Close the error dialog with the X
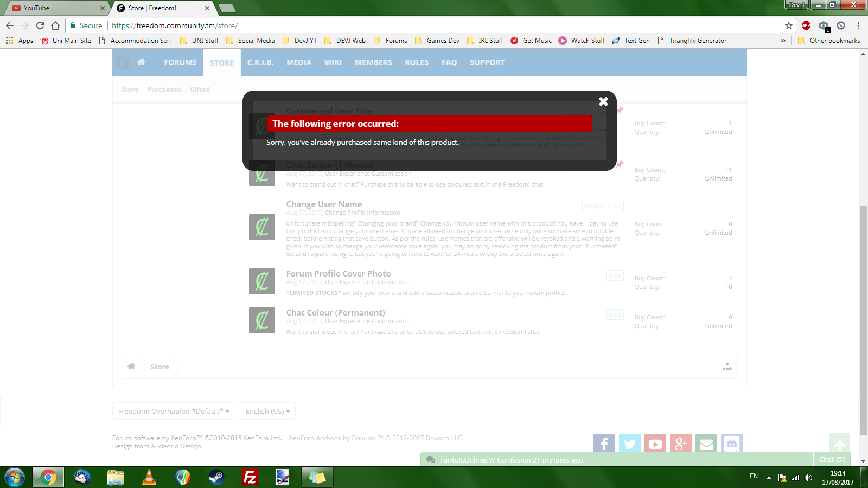 [x=603, y=101]
